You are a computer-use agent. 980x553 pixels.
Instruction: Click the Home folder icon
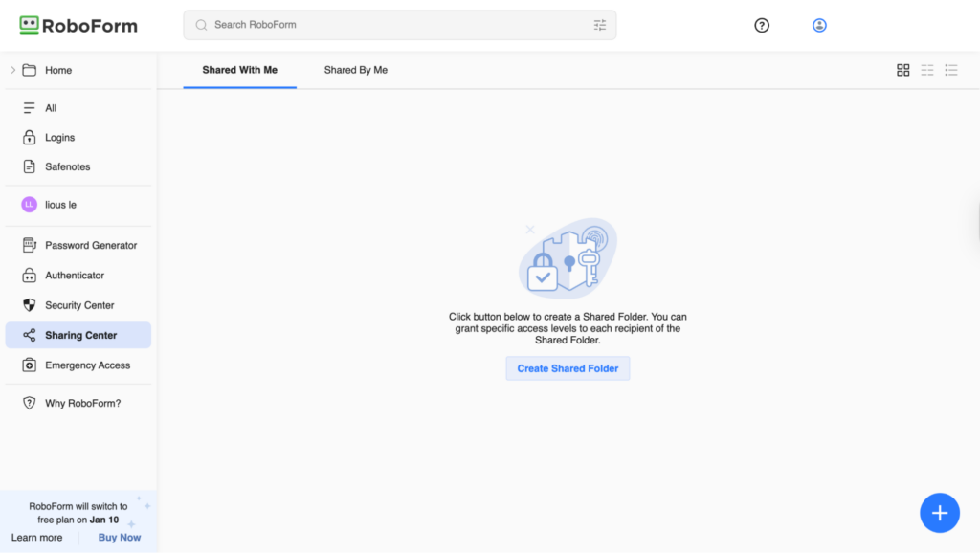point(30,70)
